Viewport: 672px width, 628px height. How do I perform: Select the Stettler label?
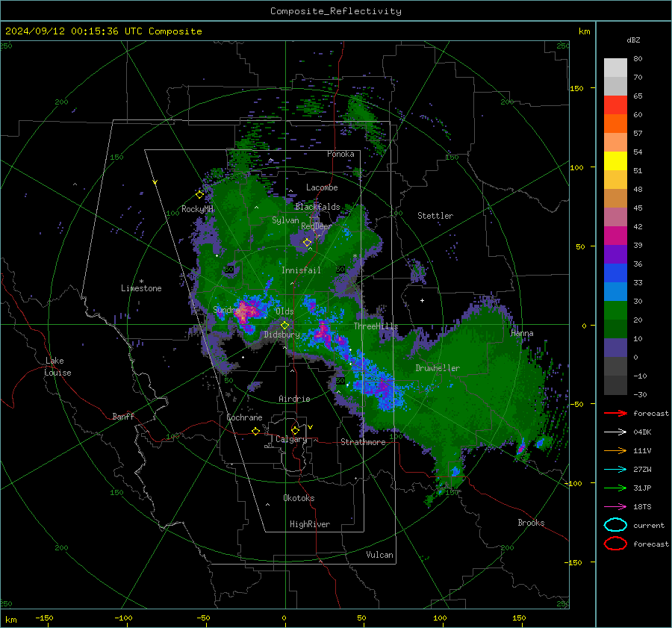pos(435,216)
